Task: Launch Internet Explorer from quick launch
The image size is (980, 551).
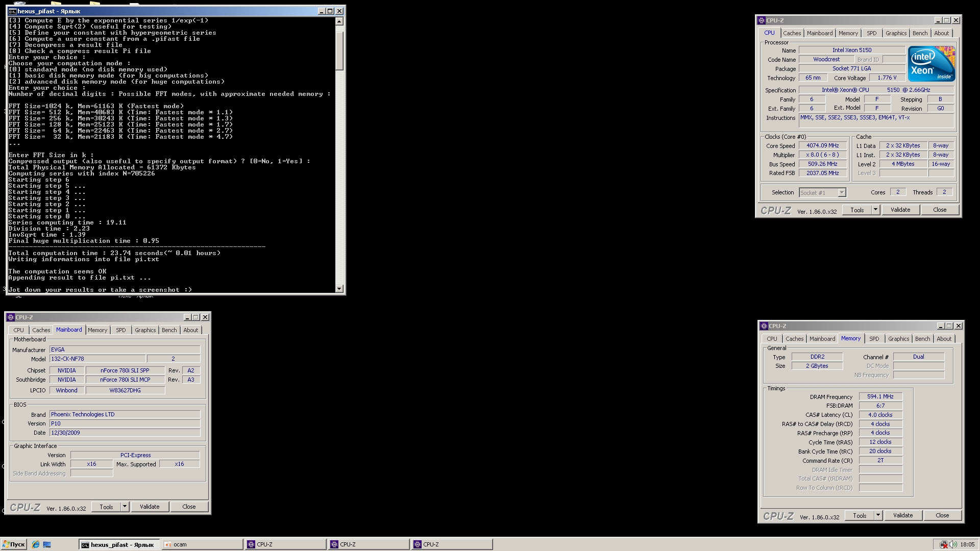Action: click(36, 544)
